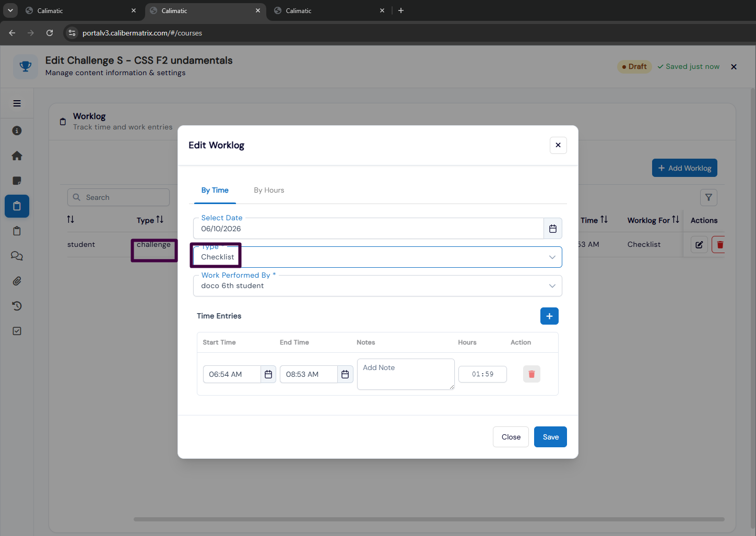
Task: Add a new time entry with plus button
Action: click(549, 316)
